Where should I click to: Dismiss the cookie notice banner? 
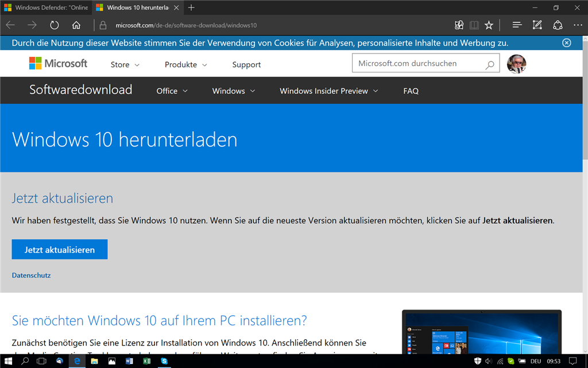567,43
